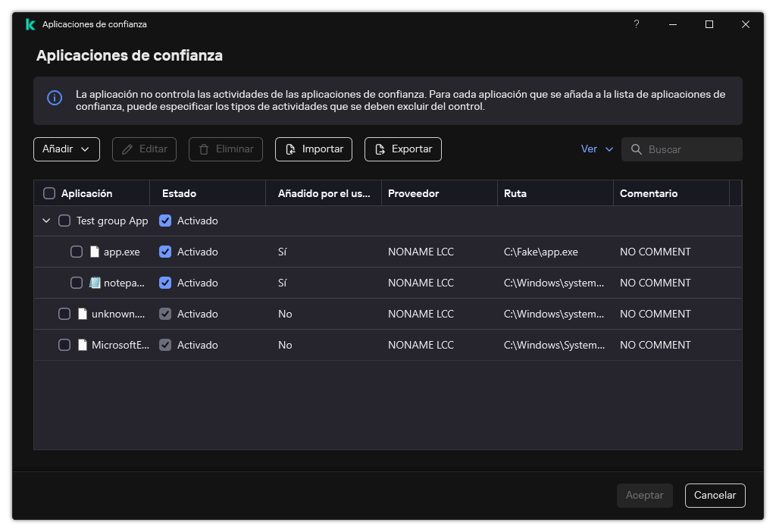The image size is (776, 532).
Task: Click the notepad icon in the notepad row
Action: tap(94, 282)
